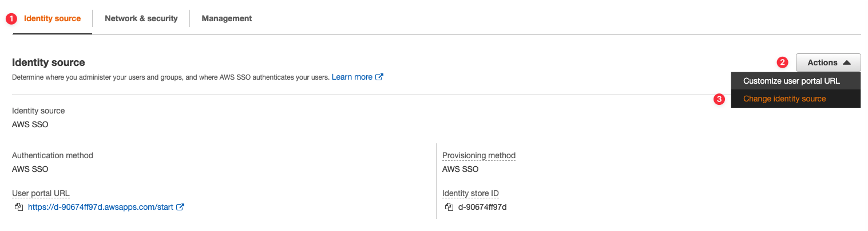Open the Learn more link

[352, 77]
